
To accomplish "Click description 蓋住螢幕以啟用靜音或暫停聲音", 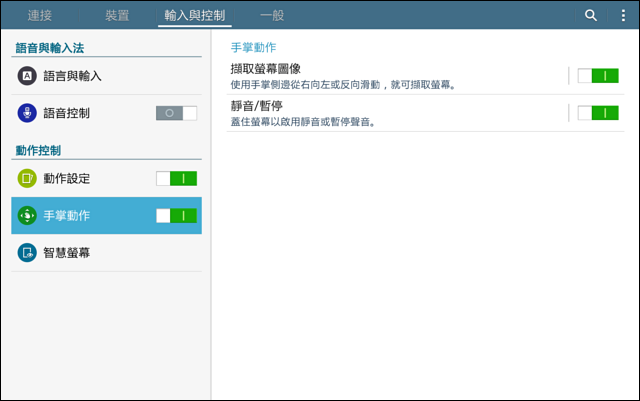I will click(303, 122).
